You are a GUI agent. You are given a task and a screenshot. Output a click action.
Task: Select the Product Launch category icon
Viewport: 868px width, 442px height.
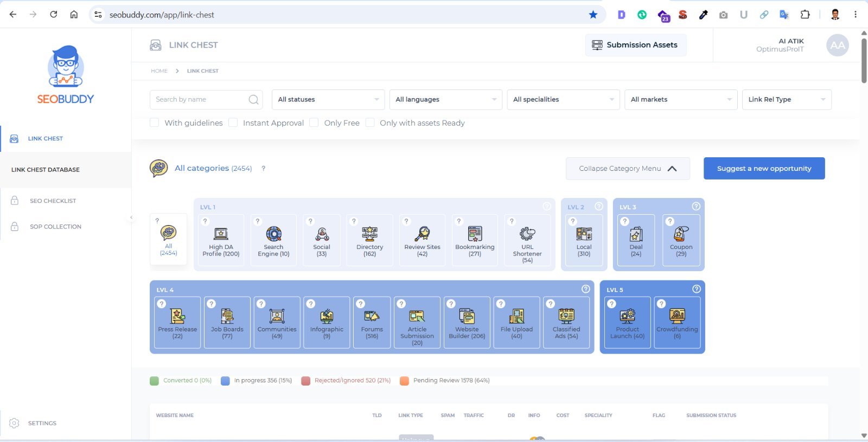628,316
